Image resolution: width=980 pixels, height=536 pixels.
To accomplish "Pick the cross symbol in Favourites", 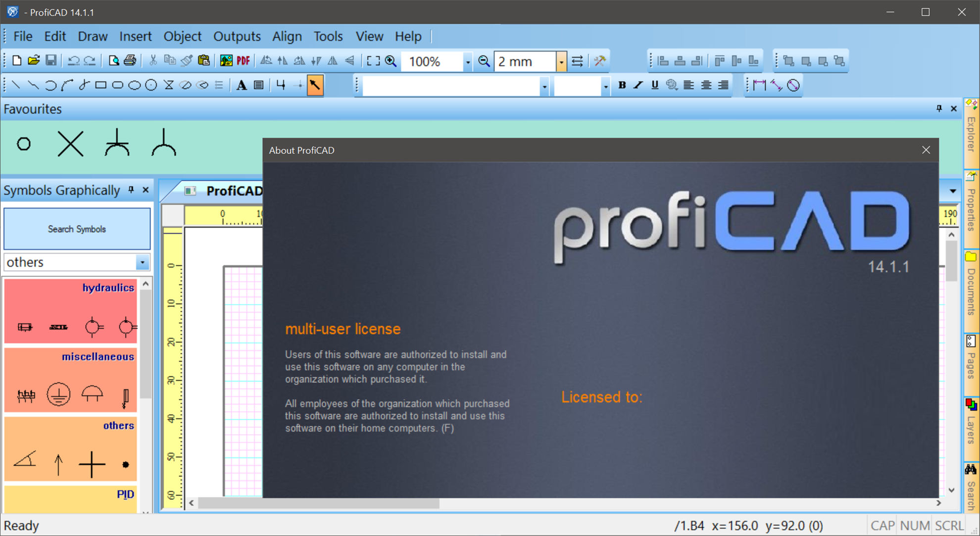I will click(70, 144).
